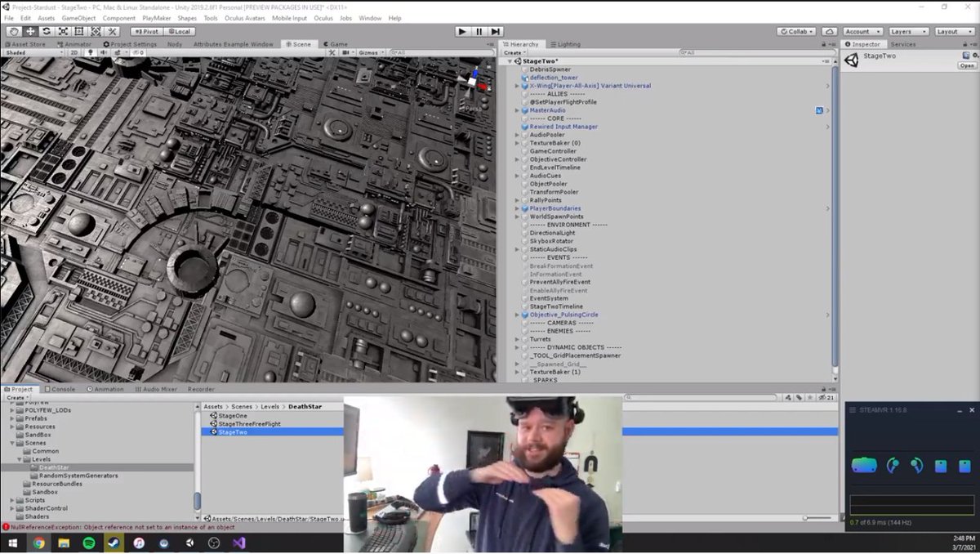
Task: Toggle 2D scene view mode
Action: click(x=73, y=52)
